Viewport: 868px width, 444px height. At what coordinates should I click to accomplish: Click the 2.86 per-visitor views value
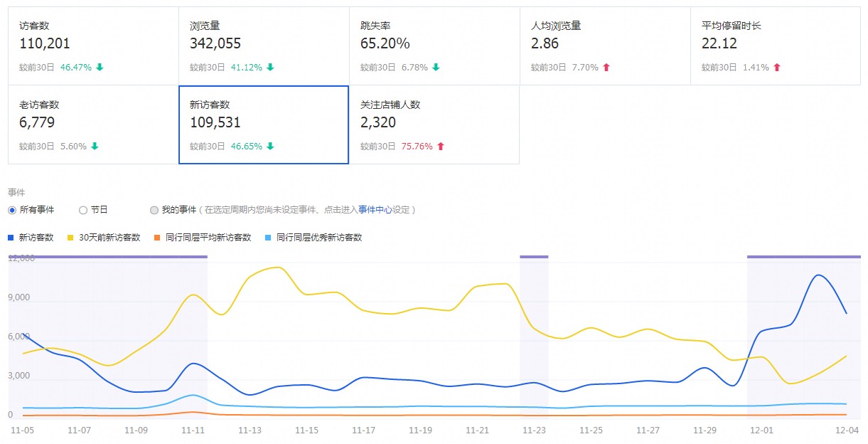[545, 43]
